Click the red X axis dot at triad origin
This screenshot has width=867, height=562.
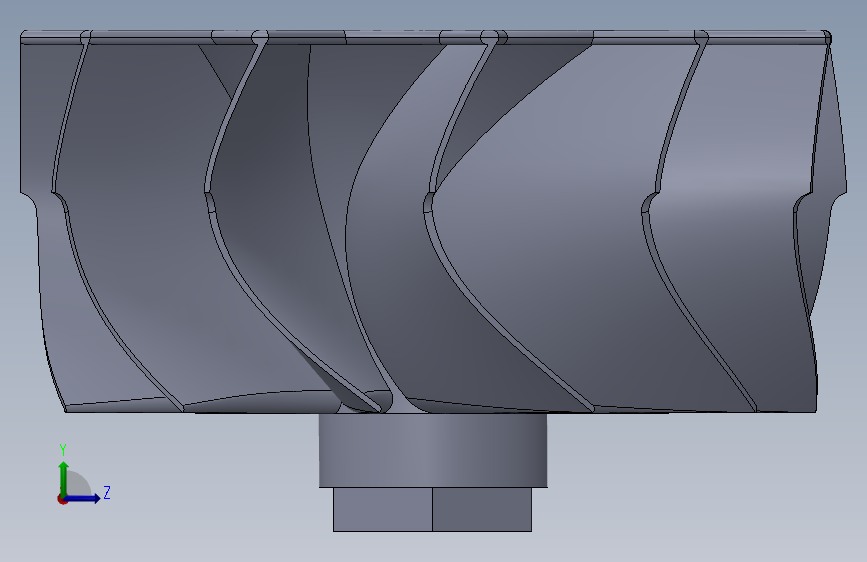[x=62, y=499]
